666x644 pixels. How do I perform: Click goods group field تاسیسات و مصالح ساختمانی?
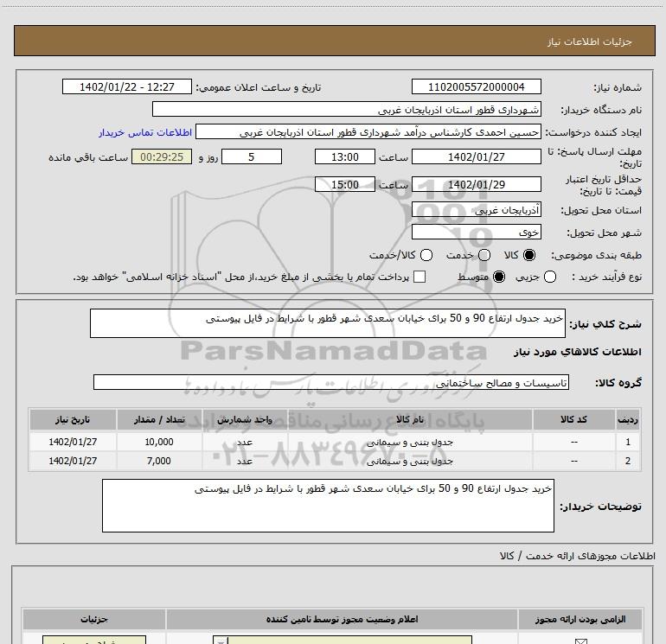331,382
